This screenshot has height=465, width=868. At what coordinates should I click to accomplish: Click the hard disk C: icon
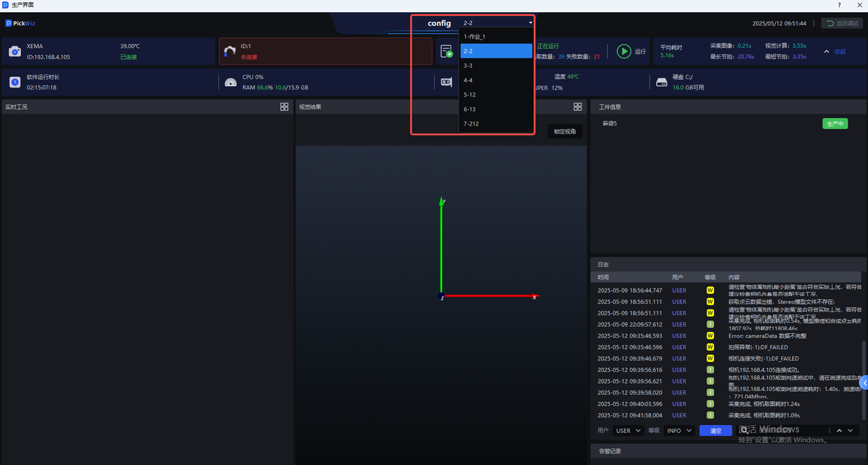[662, 82]
